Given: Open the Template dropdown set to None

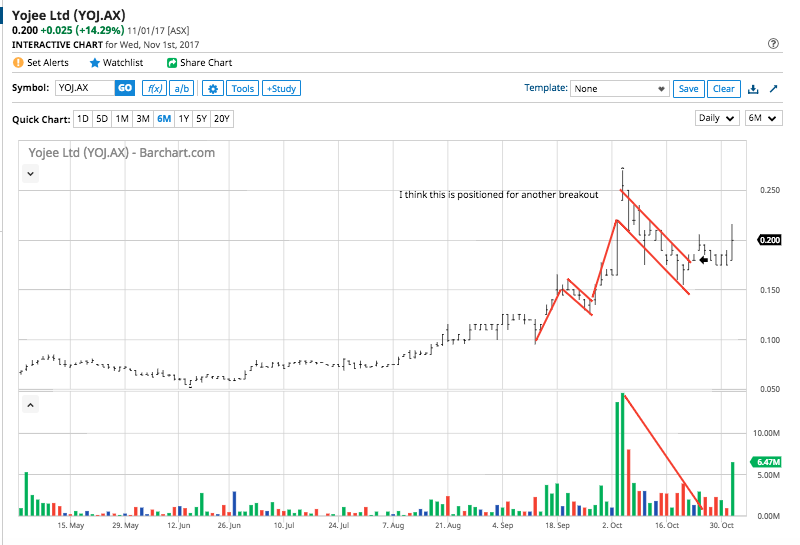Looking at the screenshot, I should pyautogui.click(x=619, y=89).
